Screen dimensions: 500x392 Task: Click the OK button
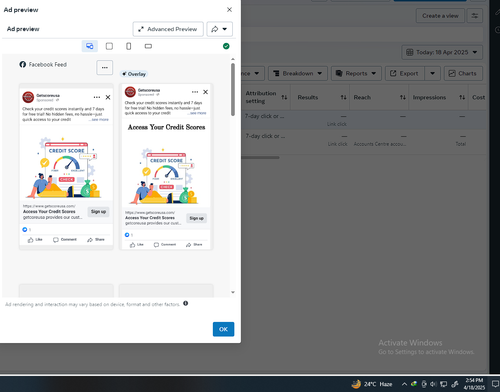(x=223, y=329)
